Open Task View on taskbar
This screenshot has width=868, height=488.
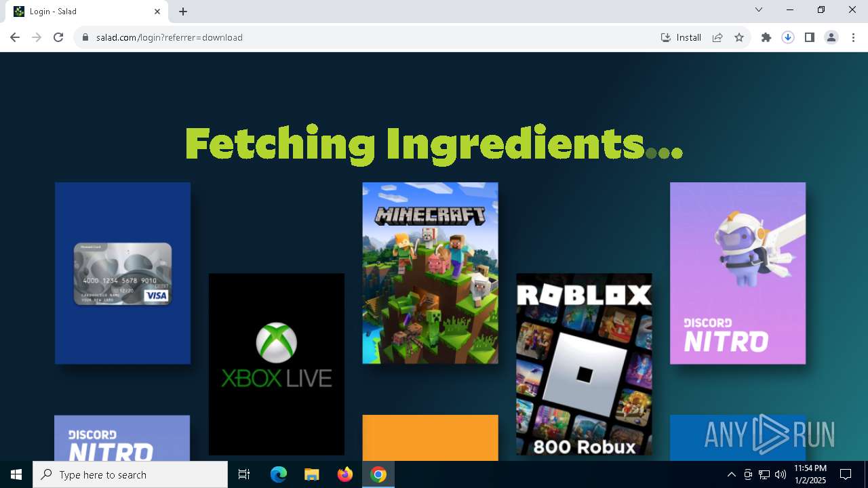click(244, 474)
